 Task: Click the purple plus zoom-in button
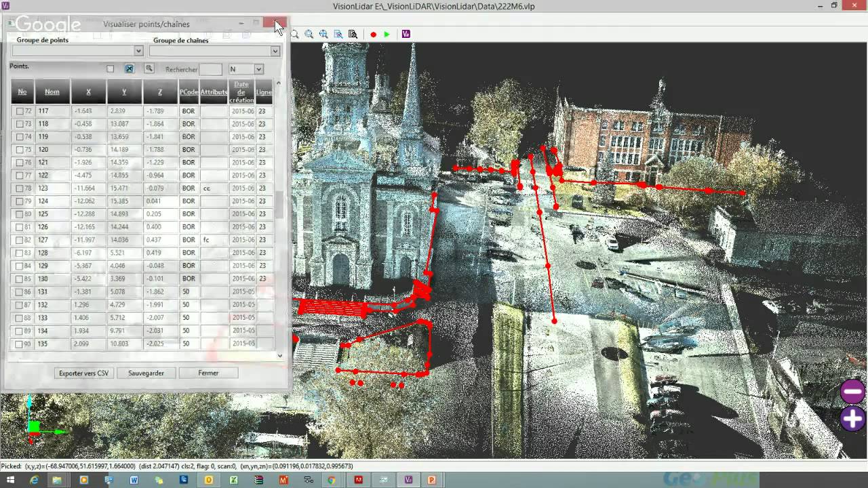pos(852,418)
